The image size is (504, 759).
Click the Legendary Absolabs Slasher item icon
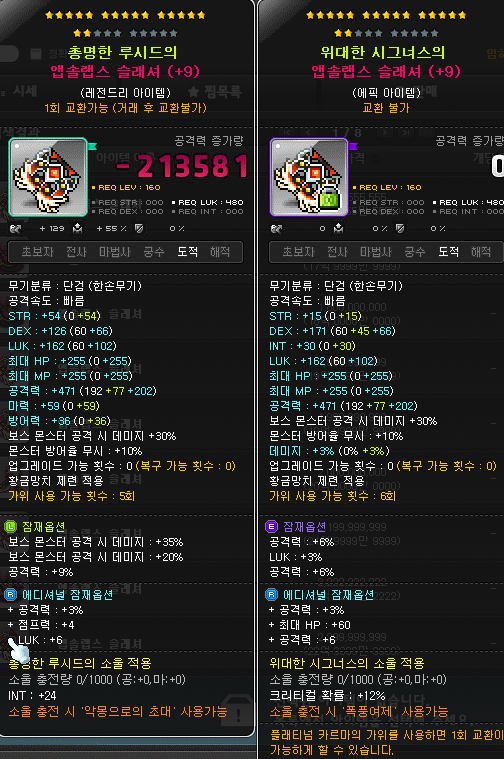(x=48, y=177)
